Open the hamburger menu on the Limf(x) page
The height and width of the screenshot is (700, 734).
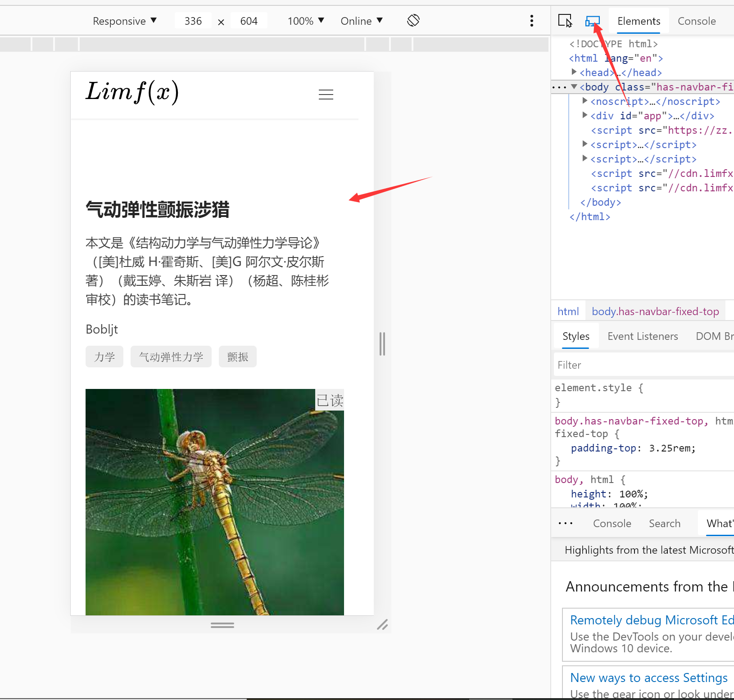[x=326, y=95]
